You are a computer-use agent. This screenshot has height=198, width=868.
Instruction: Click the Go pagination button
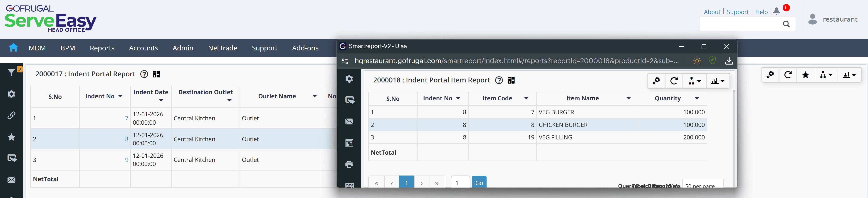click(479, 183)
